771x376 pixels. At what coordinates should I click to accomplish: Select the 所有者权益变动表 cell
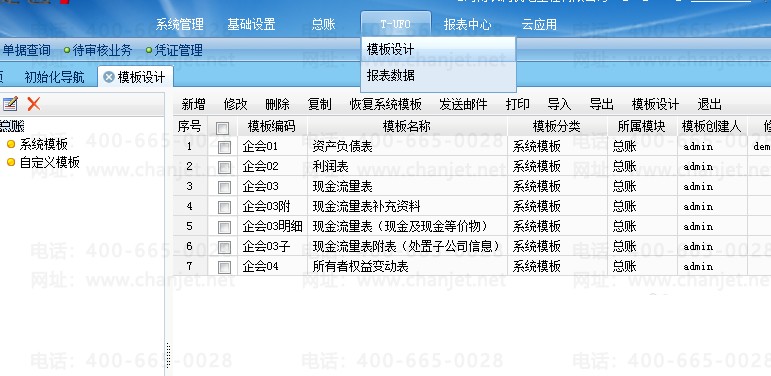407,266
